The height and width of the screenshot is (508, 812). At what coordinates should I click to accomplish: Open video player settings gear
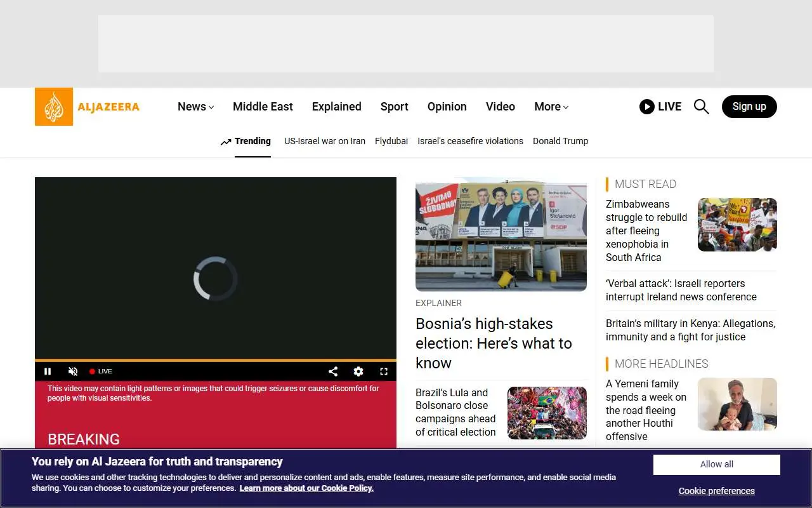(x=358, y=371)
